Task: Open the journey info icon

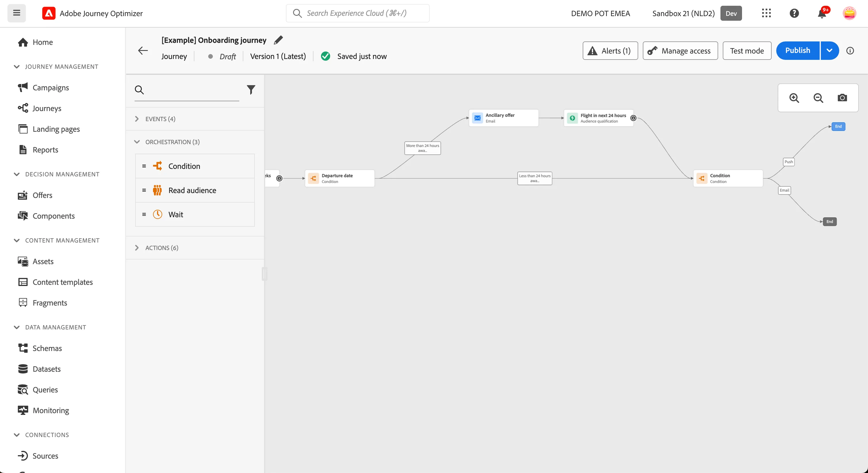Action: point(850,51)
